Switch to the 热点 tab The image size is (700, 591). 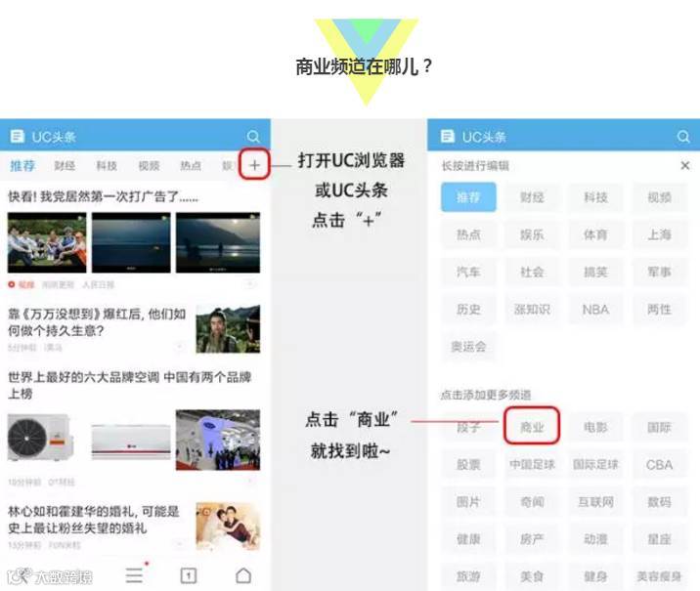click(191, 166)
